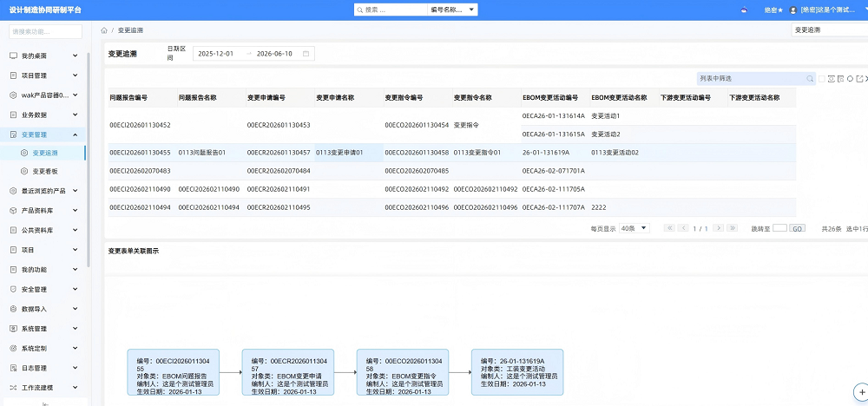
Task: Click the 00ECO202601130458 change order node
Action: tap(403, 372)
